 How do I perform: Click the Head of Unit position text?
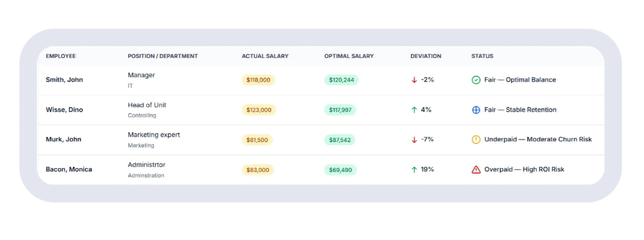(x=147, y=105)
